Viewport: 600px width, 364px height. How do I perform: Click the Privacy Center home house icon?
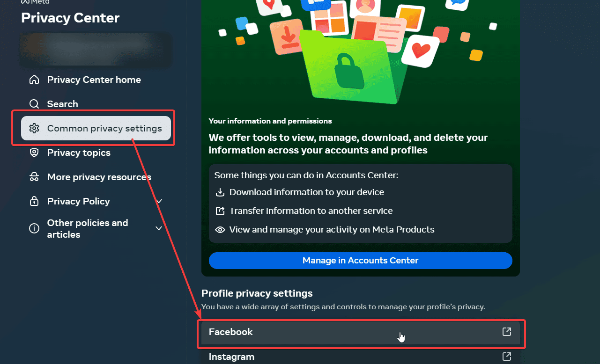[x=34, y=80]
